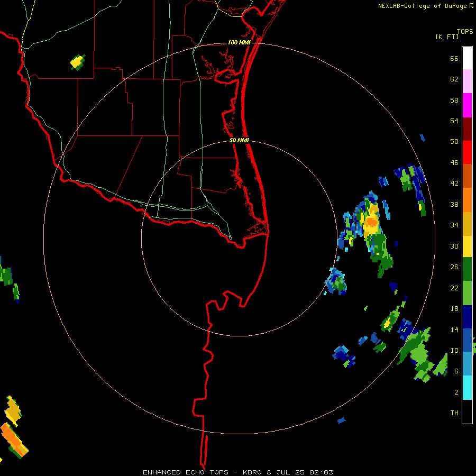
Task: Click the TOPS legend heading
Action: [x=465, y=32]
